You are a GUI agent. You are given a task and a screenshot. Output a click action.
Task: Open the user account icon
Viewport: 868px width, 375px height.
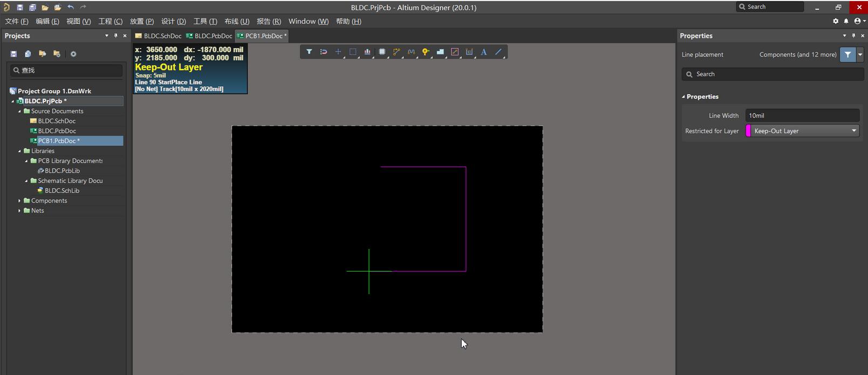[x=858, y=21]
